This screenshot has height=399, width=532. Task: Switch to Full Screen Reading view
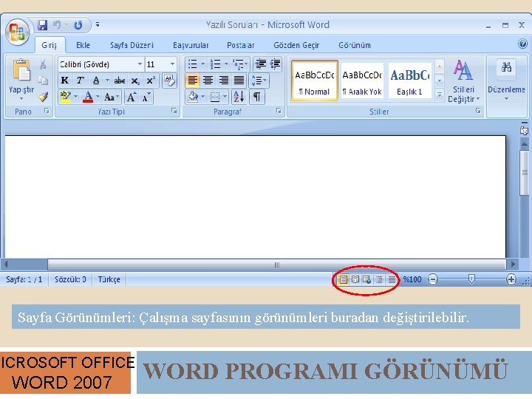[355, 279]
